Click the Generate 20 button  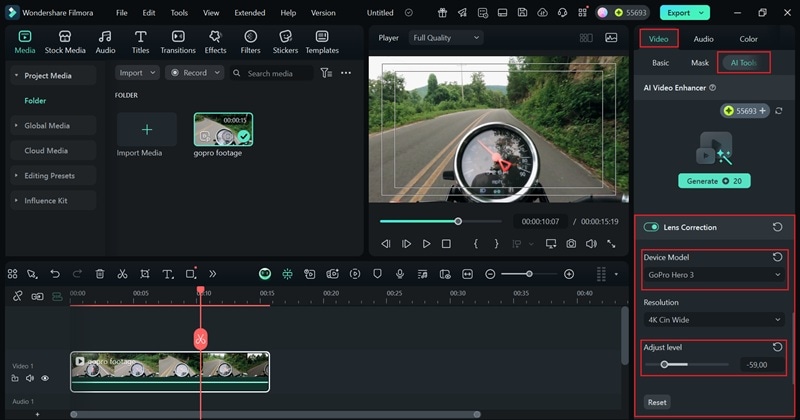tap(714, 181)
